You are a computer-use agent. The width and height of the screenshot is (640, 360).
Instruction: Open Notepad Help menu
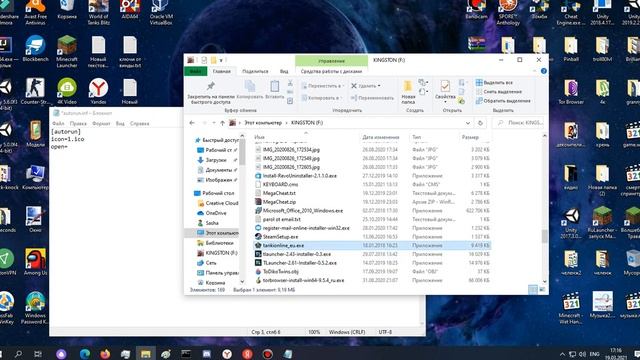(140, 123)
